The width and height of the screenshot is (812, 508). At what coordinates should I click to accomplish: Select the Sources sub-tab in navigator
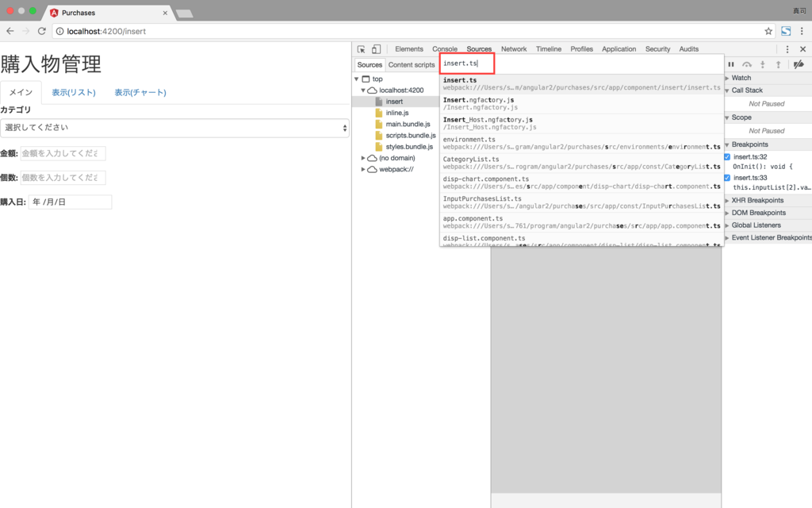[x=370, y=65]
